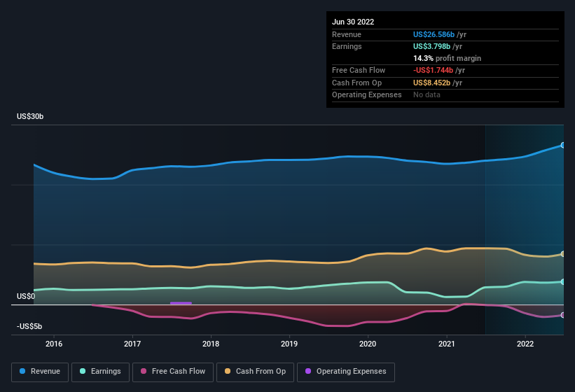575x392 pixels.
Task: Click the 2020 x-axis label
Action: 368,344
